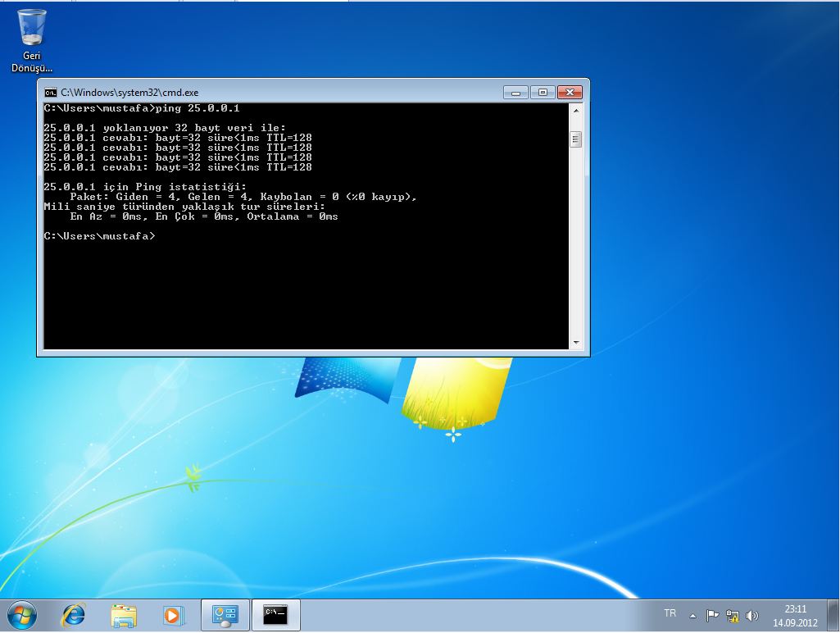Click 'Mili saniye türünden yaklaşık tur süreleri:'
This screenshot has width=840, height=633.
pos(184,207)
